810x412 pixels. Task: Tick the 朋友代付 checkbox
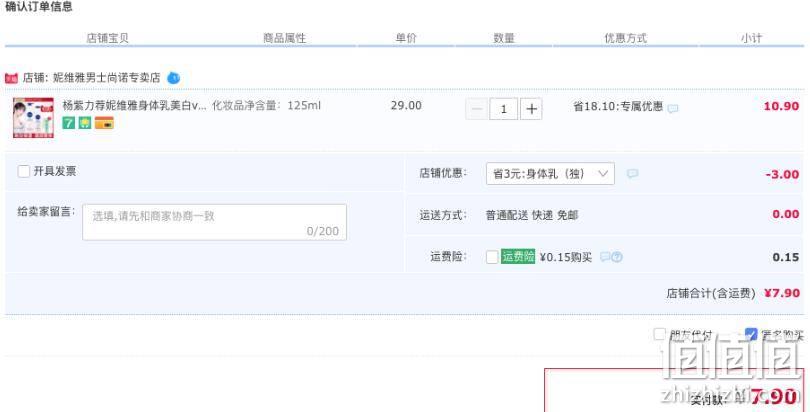659,334
